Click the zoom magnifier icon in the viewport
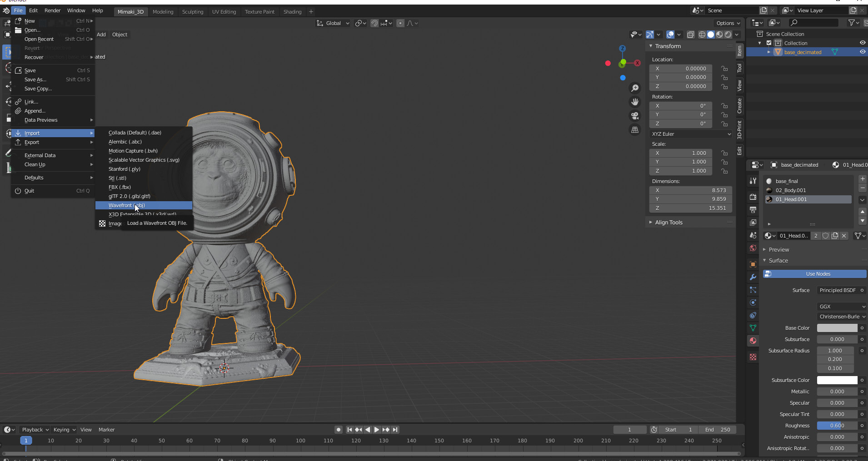Viewport: 868px width, 461px height. coord(635,88)
